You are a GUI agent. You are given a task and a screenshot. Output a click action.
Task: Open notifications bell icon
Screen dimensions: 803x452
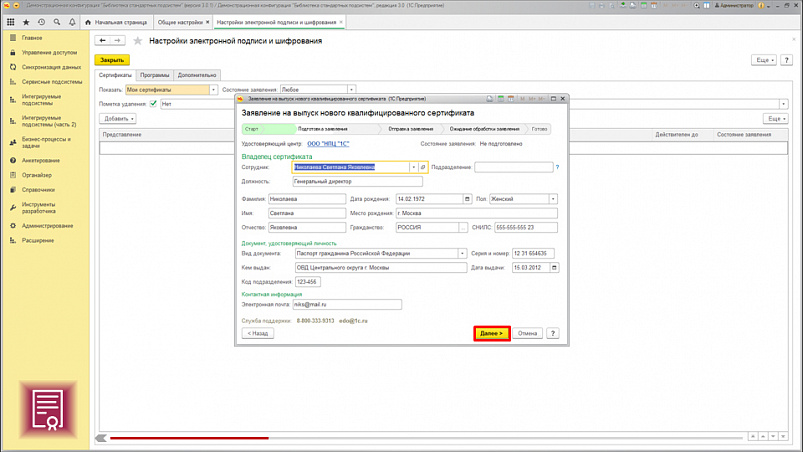tap(72, 22)
